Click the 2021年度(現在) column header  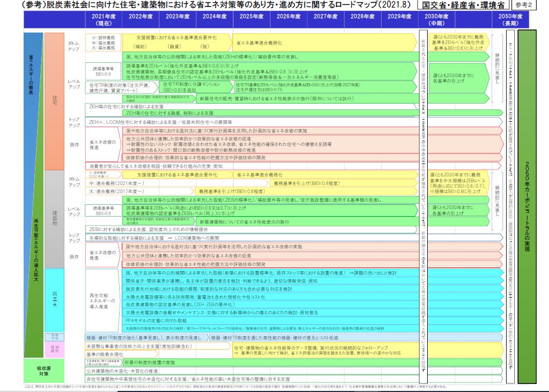[x=103, y=20]
